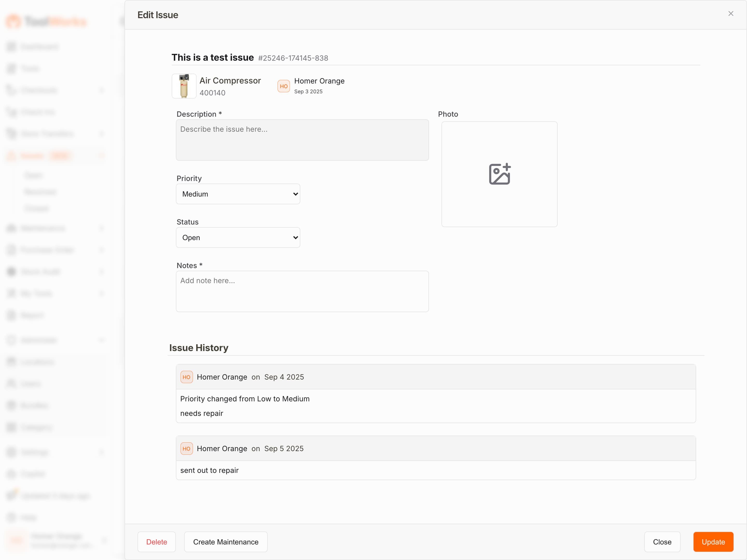Focus the Notes text field
Viewport: 747px width, 560px height.
(302, 291)
